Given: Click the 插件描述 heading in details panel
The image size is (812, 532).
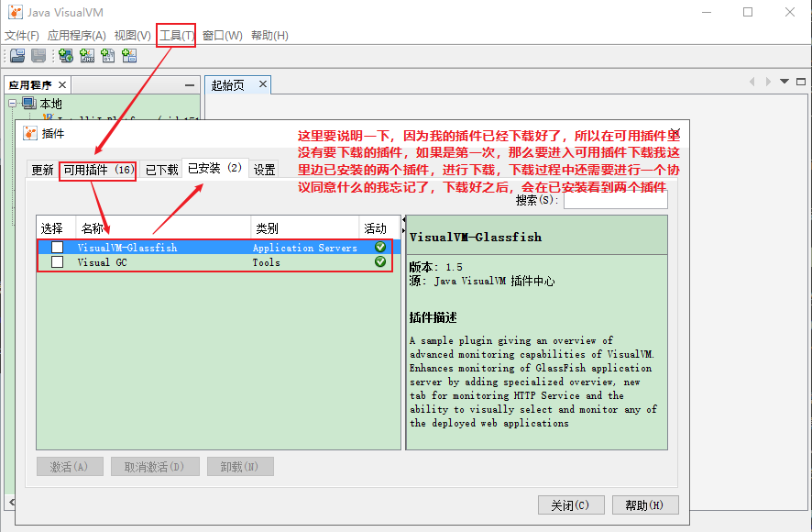Looking at the screenshot, I should (433, 317).
